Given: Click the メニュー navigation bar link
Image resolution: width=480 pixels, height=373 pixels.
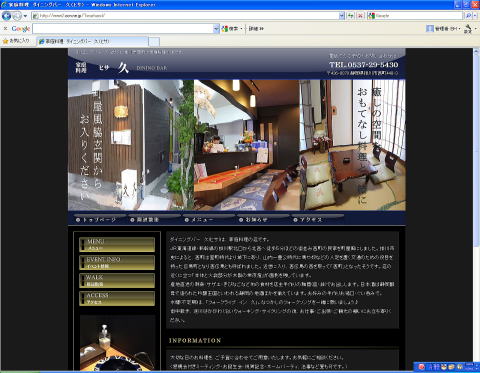Looking at the screenshot, I should (199, 220).
